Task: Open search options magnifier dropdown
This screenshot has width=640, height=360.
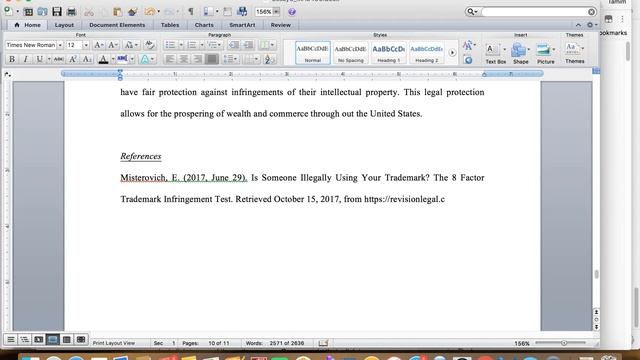Action: [x=472, y=12]
